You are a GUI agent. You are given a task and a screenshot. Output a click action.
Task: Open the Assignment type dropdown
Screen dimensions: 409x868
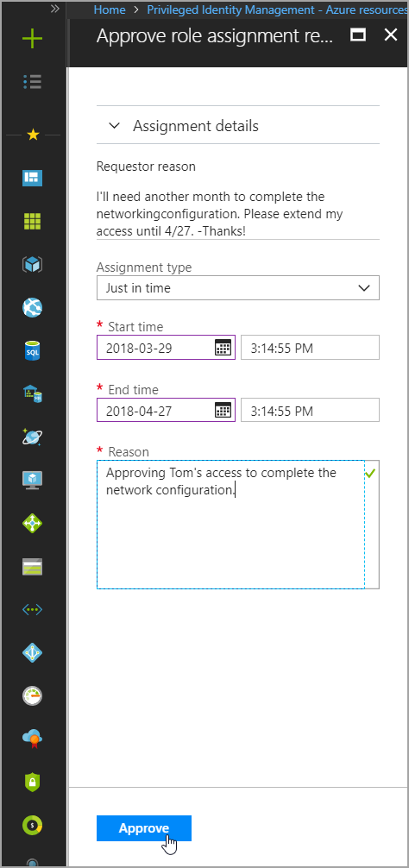[x=238, y=288]
